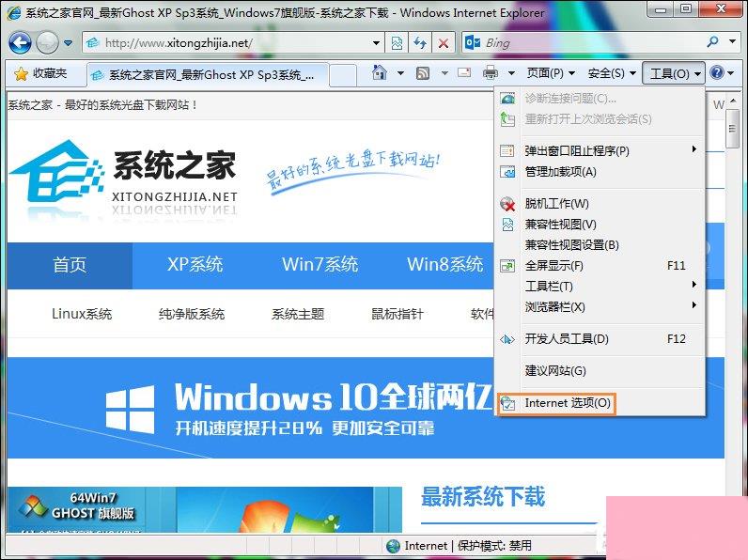Image resolution: width=748 pixels, height=560 pixels.
Task: Open the Win8系统 navigation link
Action: (x=444, y=265)
